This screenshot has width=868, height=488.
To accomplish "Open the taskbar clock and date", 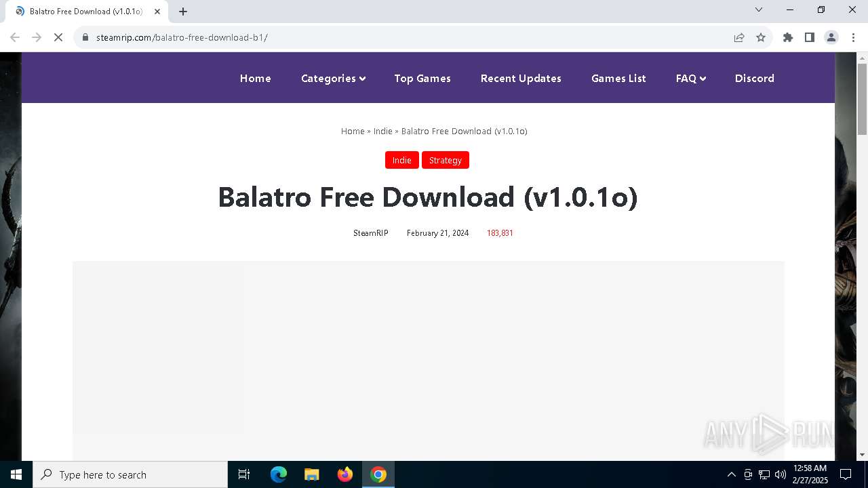I will click(x=810, y=474).
